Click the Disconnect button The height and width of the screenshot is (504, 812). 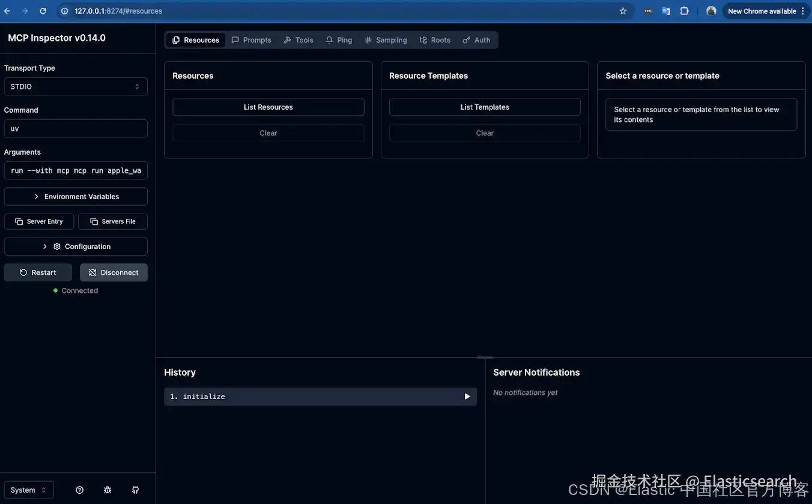[114, 272]
